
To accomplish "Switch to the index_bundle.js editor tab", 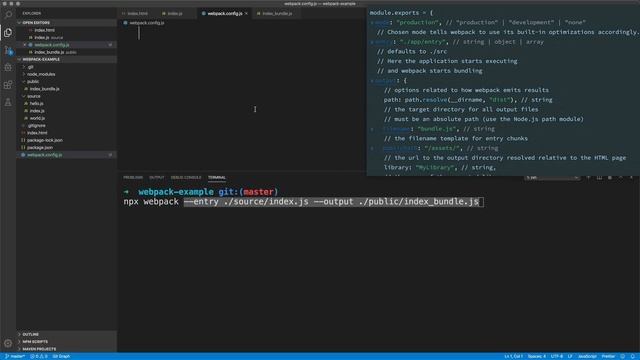I will (276, 13).
